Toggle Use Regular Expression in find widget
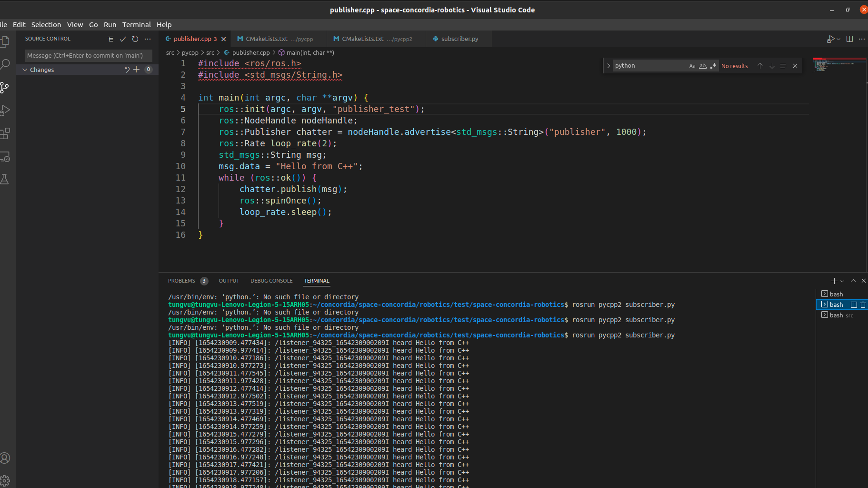The image size is (868, 488). point(713,66)
